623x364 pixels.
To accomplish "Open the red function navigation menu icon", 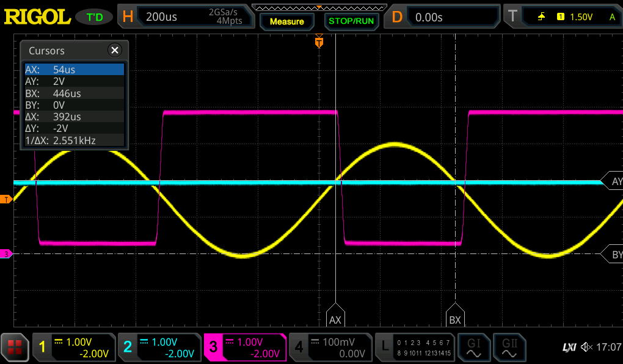I will (x=15, y=348).
